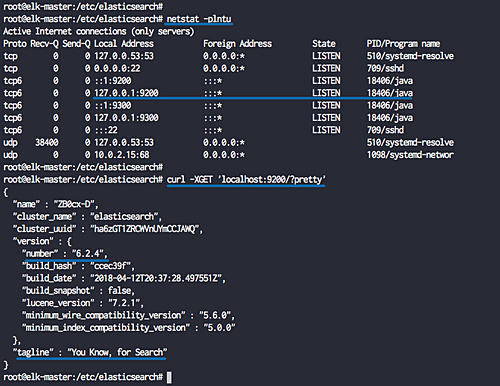Click the build_snapshot value "false"
This screenshot has width=500, height=386.
tap(119, 290)
